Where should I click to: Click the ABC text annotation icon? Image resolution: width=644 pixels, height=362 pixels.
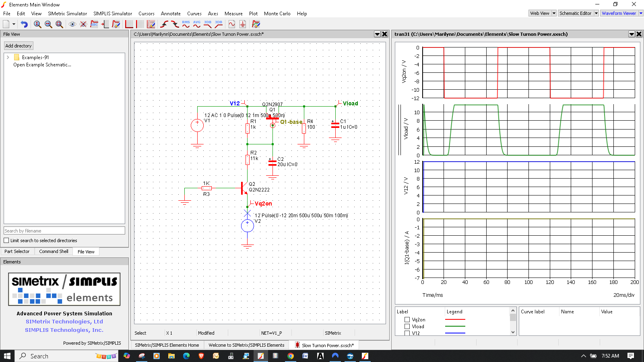[x=94, y=24]
